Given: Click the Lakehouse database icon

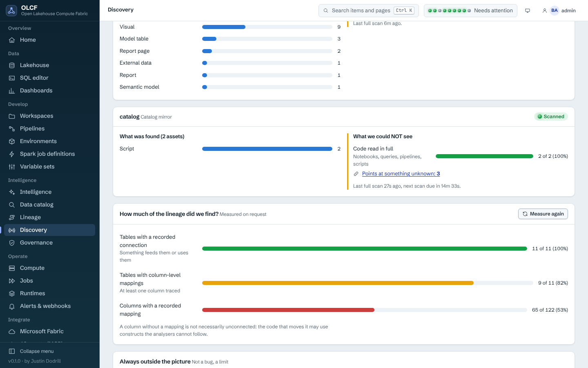Looking at the screenshot, I should coord(12,65).
